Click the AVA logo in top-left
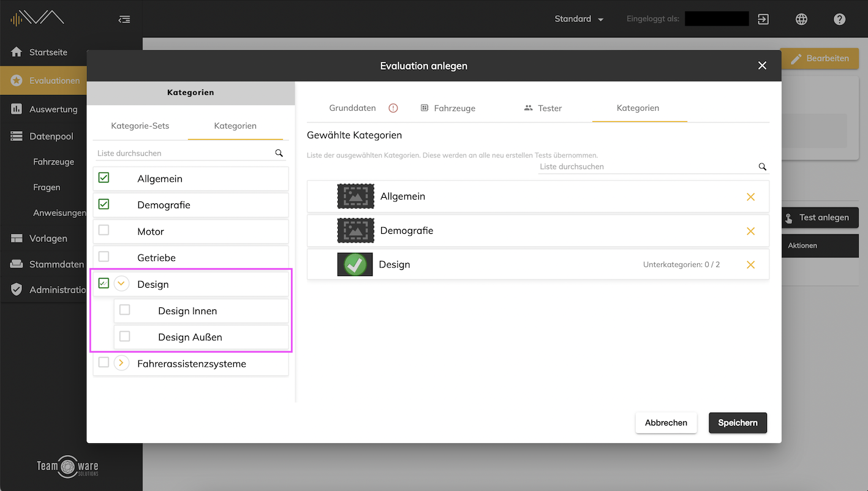The image size is (868, 491). pyautogui.click(x=38, y=19)
